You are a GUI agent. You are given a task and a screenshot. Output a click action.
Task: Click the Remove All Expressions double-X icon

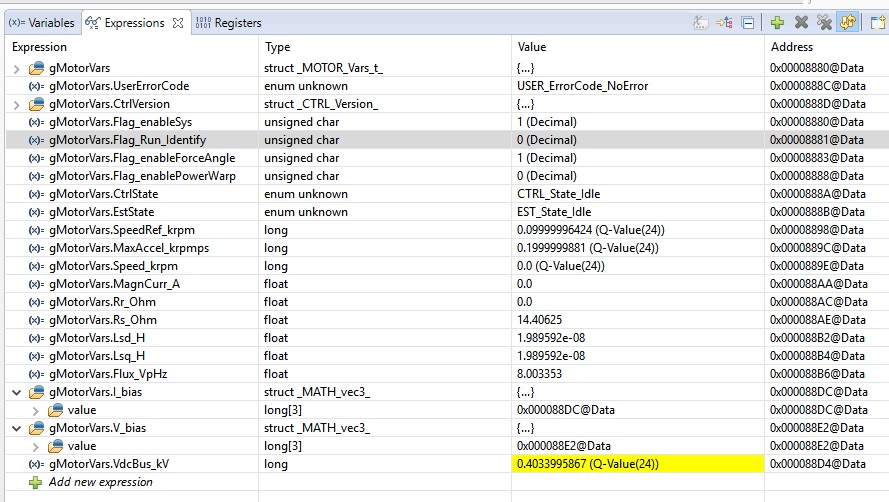[824, 22]
